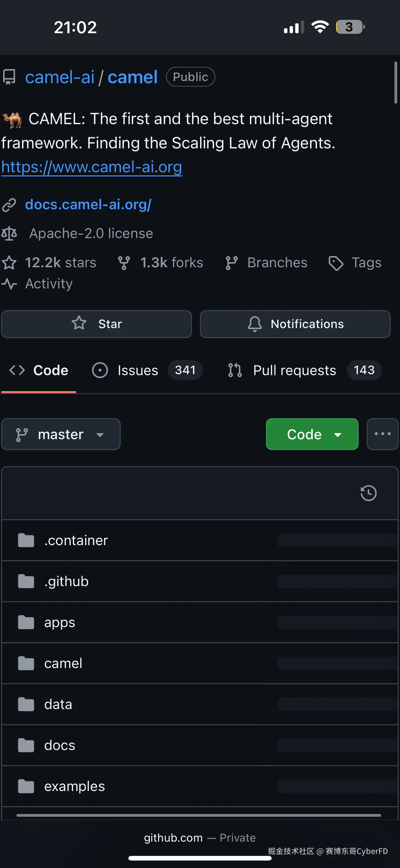Tap the forks icon
400x868 pixels.
[x=124, y=263]
